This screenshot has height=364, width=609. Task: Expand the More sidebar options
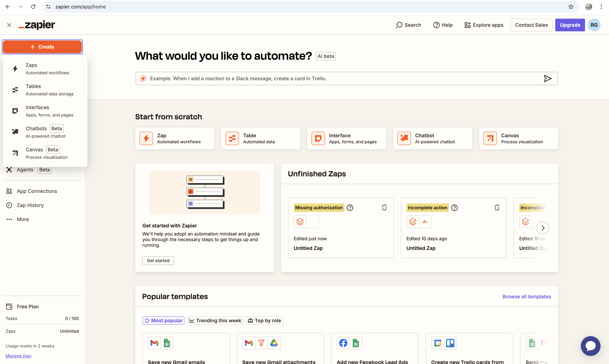coord(23,219)
